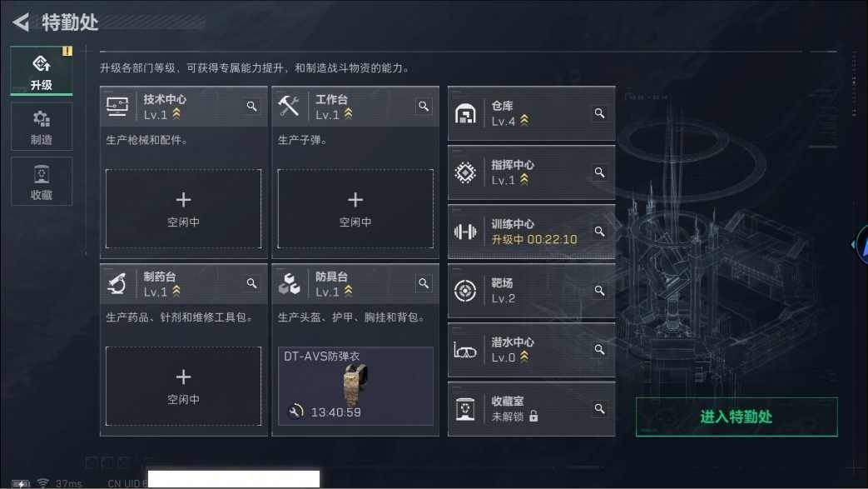Add ammo production in 工作台 idle slot

pos(355,208)
